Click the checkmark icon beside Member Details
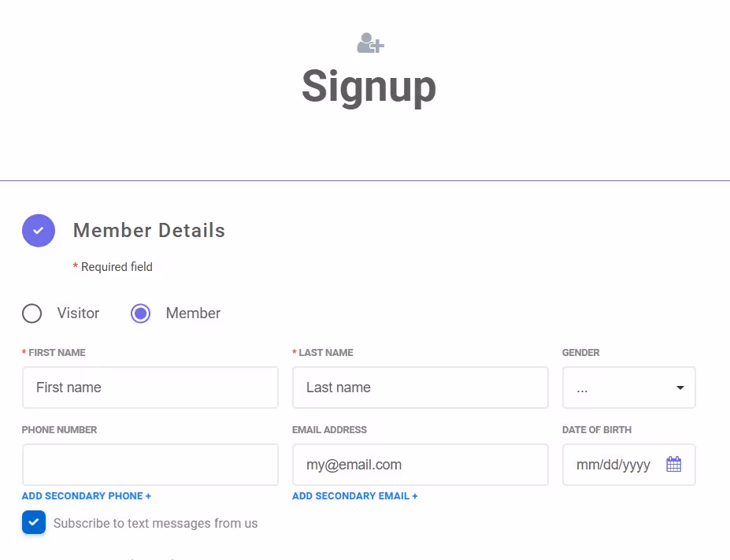Screen dimensions: 730x560 pos(38,230)
